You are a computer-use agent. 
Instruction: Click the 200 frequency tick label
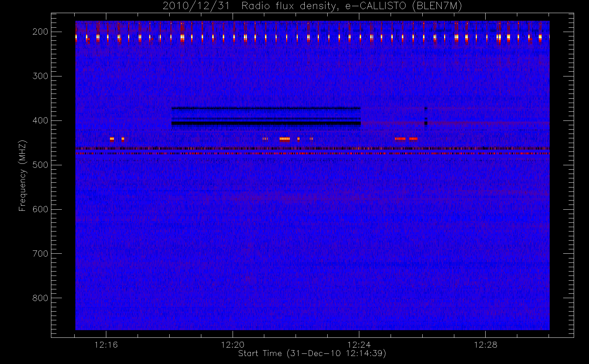coord(40,32)
